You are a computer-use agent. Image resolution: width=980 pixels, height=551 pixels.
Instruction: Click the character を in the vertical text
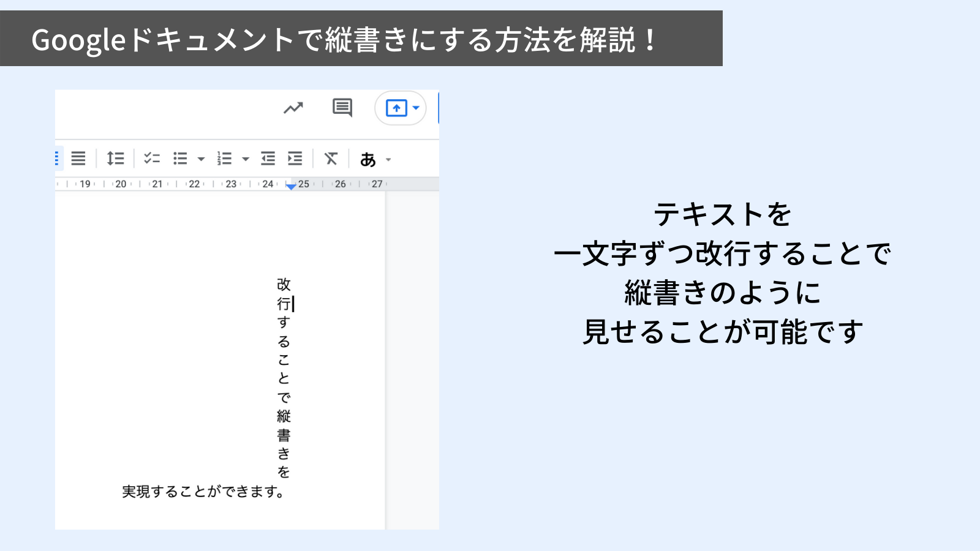[x=284, y=472]
